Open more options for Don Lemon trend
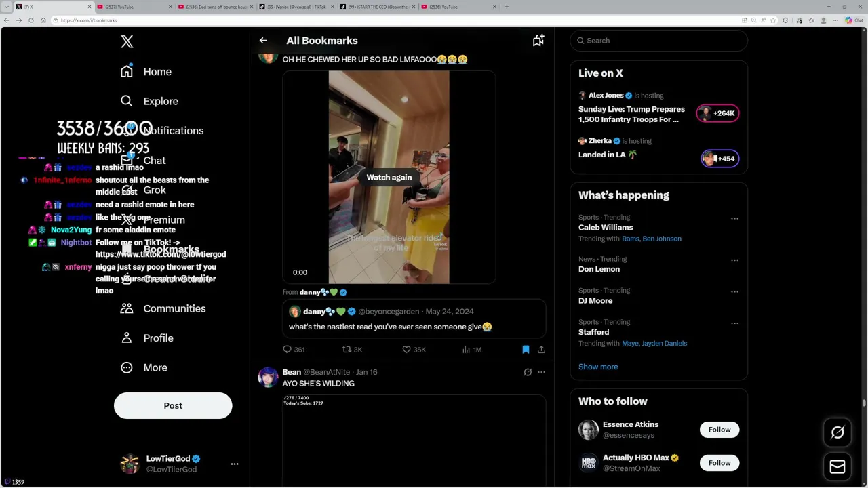The width and height of the screenshot is (868, 488). 734,260
